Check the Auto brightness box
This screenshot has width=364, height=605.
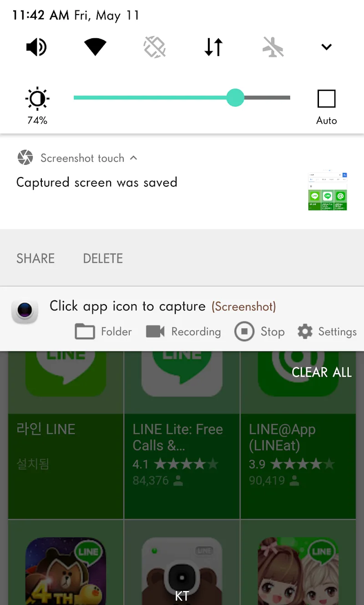327,99
